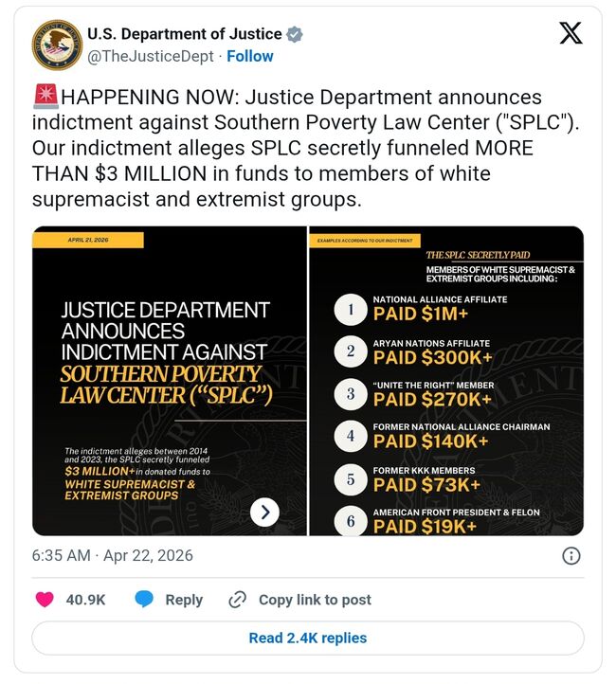Like the post with the heart icon
This screenshot has height=684, width=616.
pyautogui.click(x=45, y=600)
